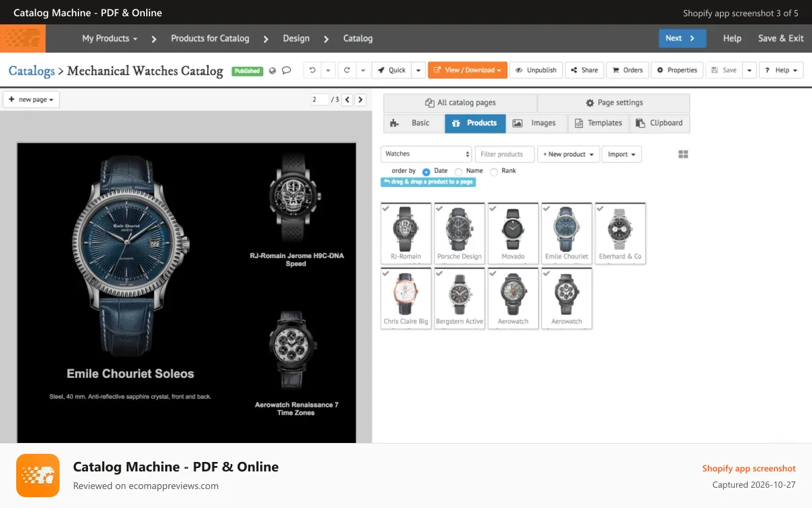Open the My Products dropdown menu
The width and height of the screenshot is (812, 508).
pyautogui.click(x=110, y=39)
